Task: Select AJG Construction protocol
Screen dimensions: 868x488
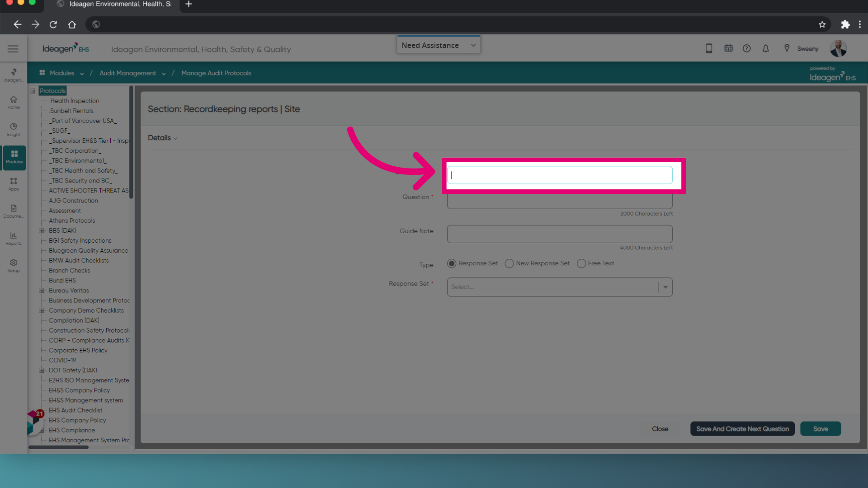Action: click(x=73, y=201)
